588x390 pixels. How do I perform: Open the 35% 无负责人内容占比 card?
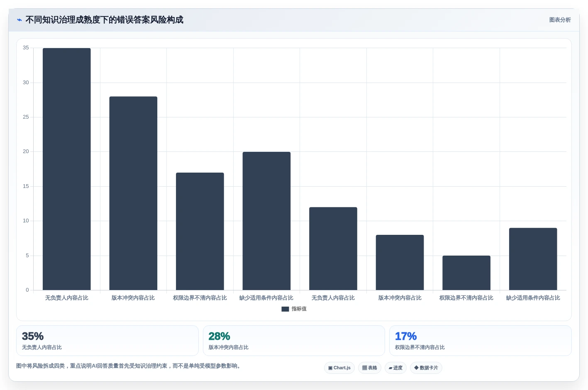tap(107, 341)
